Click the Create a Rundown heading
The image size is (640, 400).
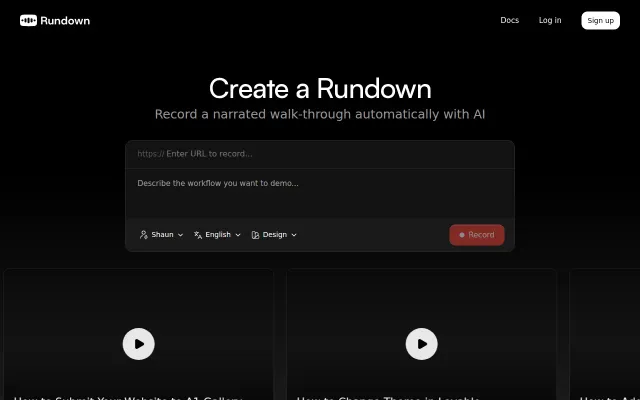pos(320,89)
